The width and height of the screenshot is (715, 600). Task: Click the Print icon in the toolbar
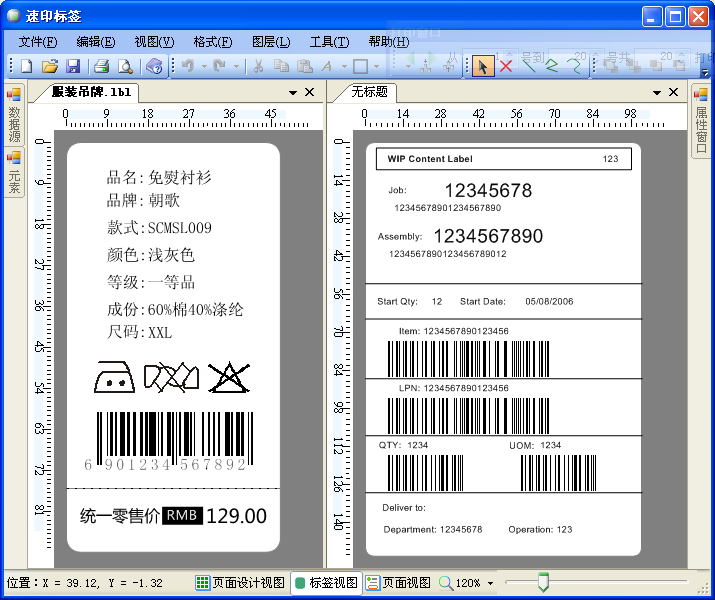(x=101, y=67)
